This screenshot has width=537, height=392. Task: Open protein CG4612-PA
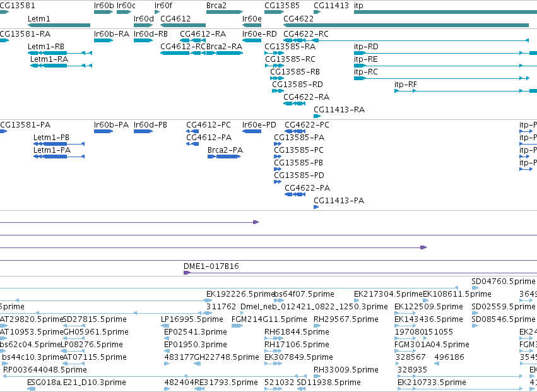pyautogui.click(x=209, y=137)
